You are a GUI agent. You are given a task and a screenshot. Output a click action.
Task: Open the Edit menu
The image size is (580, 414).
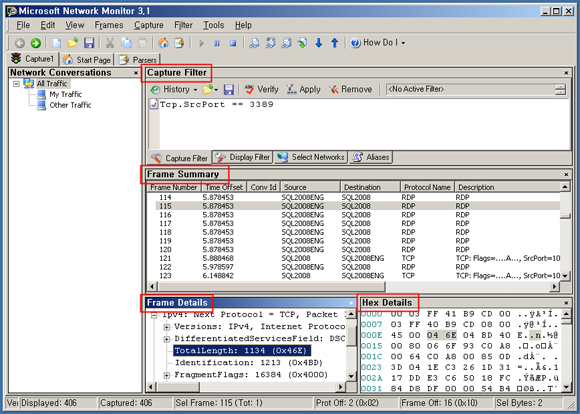pyautogui.click(x=48, y=25)
